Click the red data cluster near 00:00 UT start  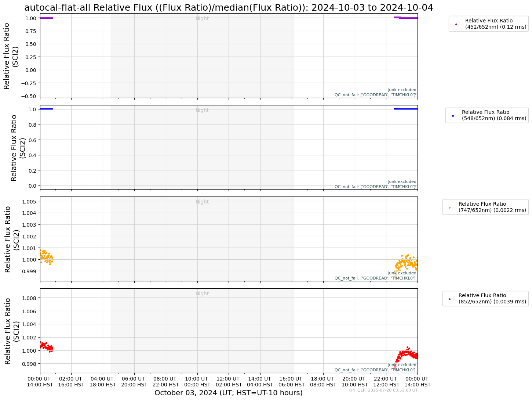coord(46,346)
